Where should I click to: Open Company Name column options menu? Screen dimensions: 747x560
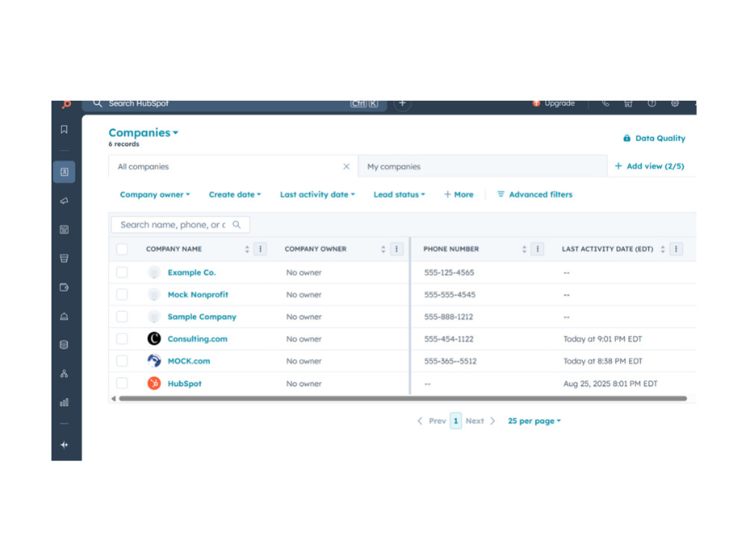click(x=260, y=249)
